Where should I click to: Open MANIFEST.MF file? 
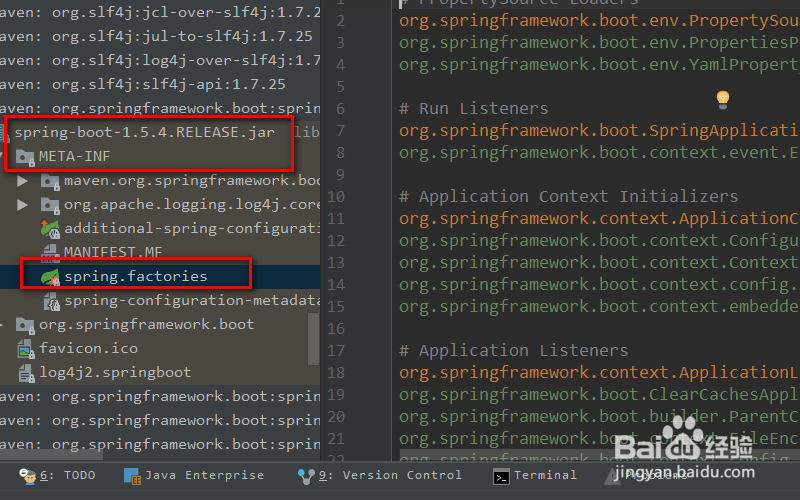[x=113, y=252]
